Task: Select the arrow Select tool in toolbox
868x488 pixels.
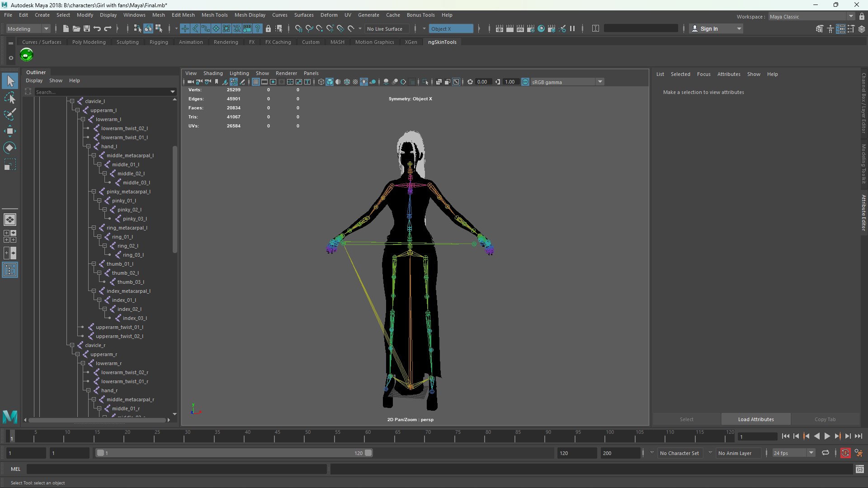Action: tap(10, 81)
